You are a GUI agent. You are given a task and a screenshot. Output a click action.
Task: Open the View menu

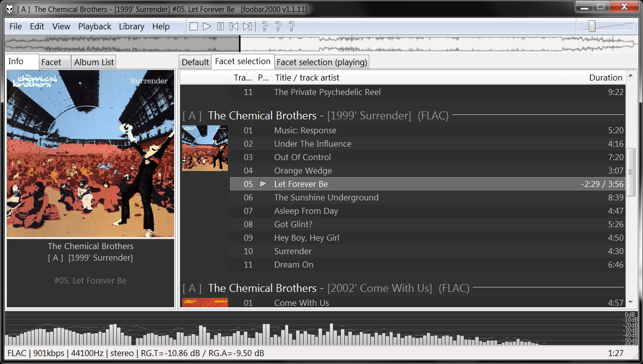pyautogui.click(x=61, y=26)
